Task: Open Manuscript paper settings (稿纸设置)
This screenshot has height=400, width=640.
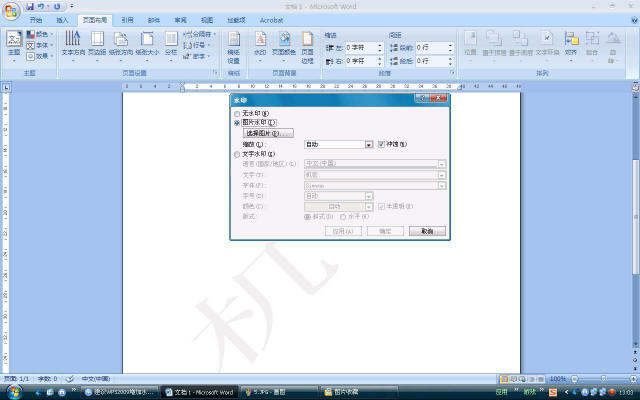Action: point(233,47)
